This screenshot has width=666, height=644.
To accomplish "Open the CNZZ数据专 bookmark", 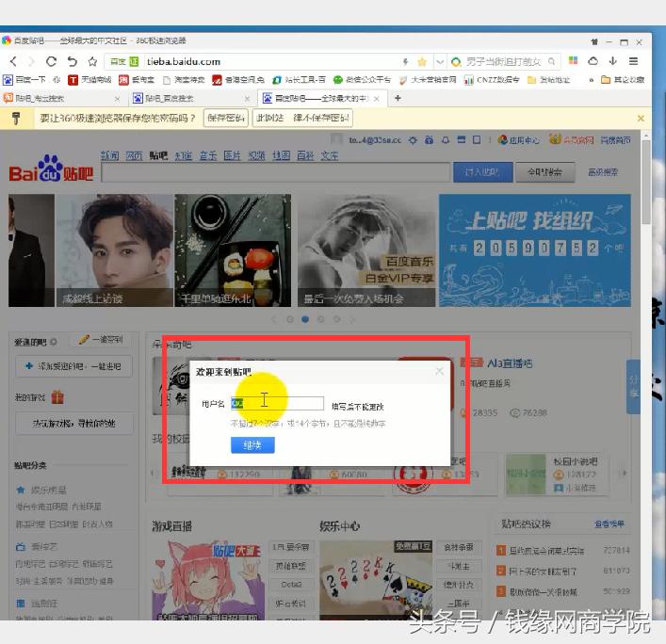I will point(492,80).
